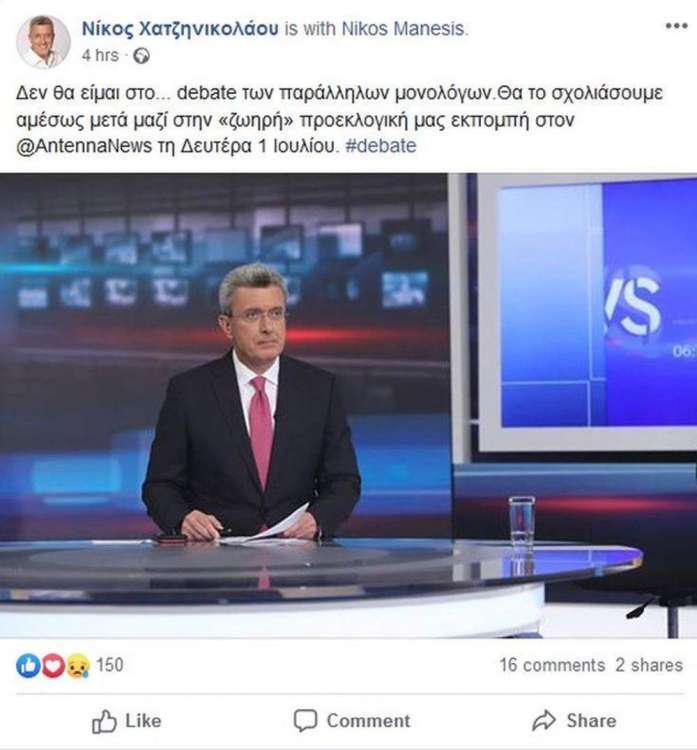Click the speech bubble Comment icon
The width and height of the screenshot is (697, 750).
click(x=305, y=721)
